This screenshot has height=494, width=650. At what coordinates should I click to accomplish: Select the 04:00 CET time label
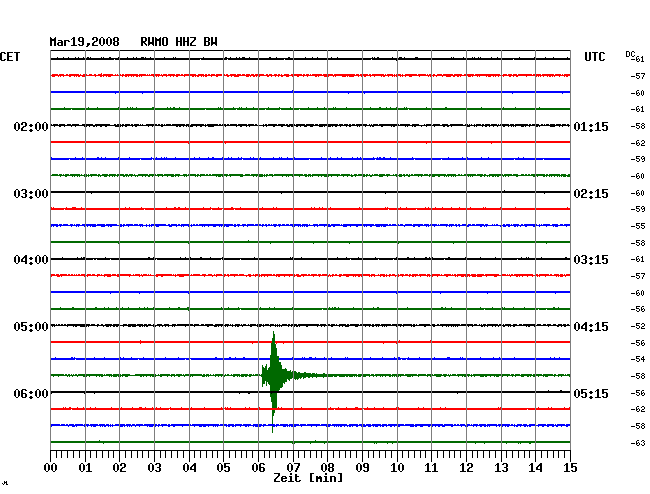[31, 260]
